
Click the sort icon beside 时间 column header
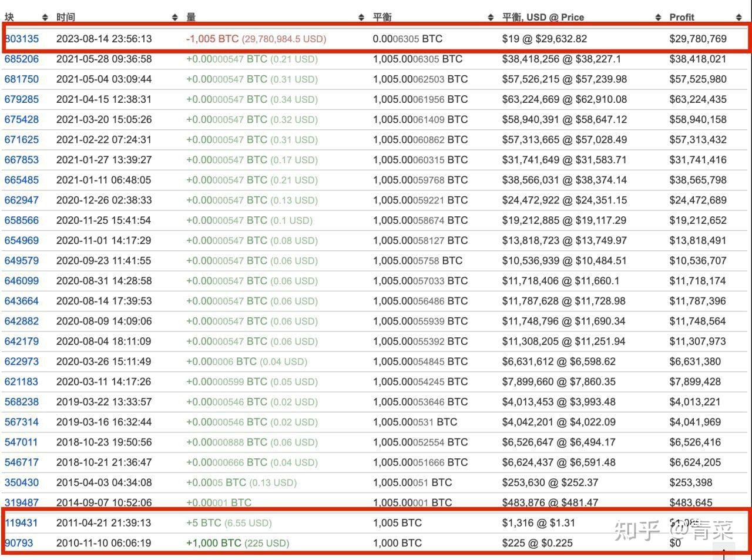point(174,17)
